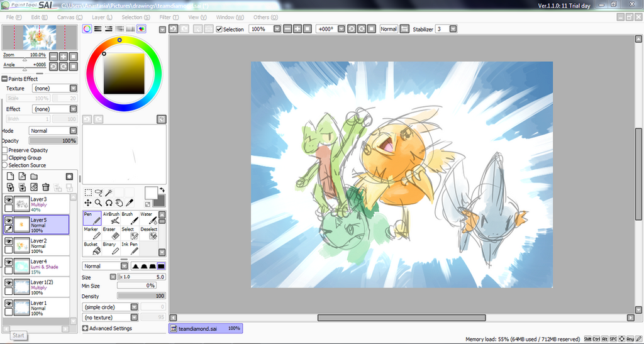The height and width of the screenshot is (344, 644).
Task: Open the Layer menu
Action: [x=102, y=17]
